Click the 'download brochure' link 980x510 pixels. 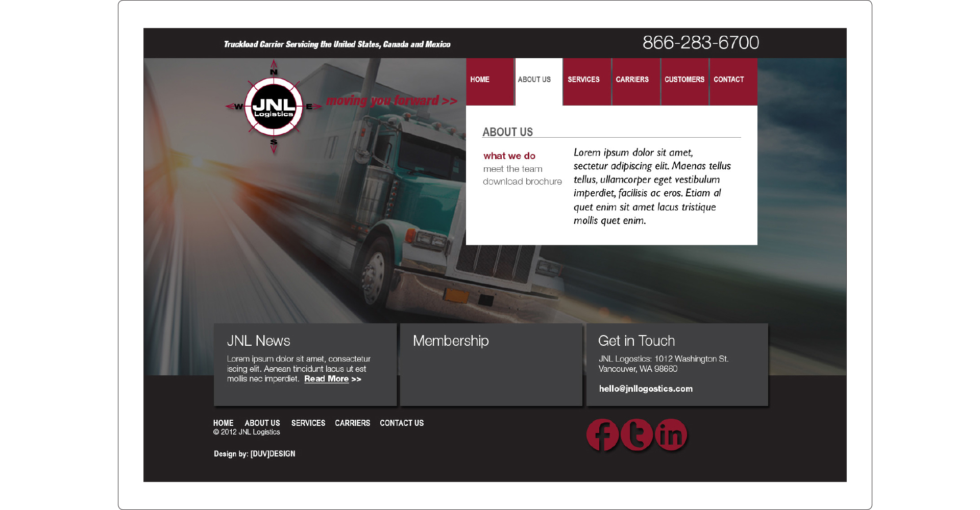tap(522, 182)
